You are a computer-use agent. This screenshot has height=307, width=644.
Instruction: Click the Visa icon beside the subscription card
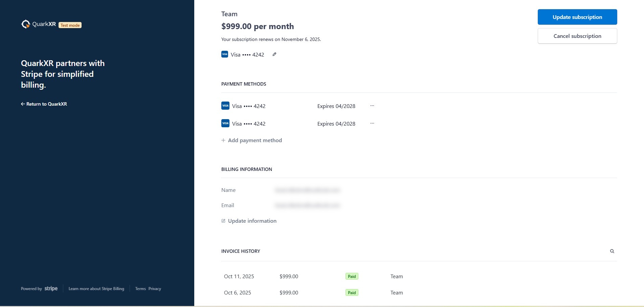tap(225, 54)
